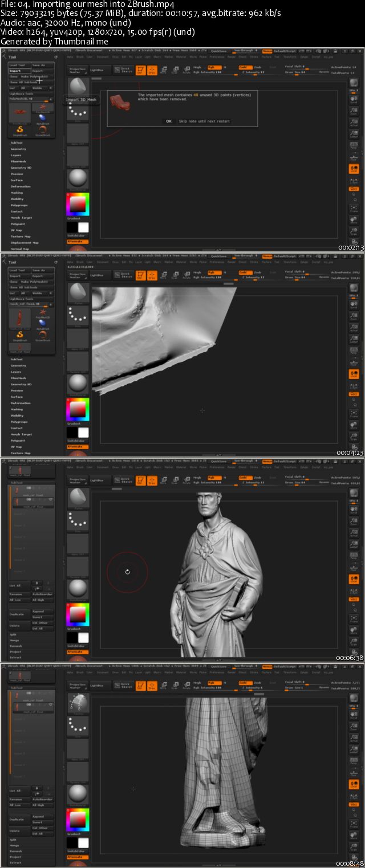This screenshot has width=365, height=868.
Task: Select the AlphaBrush sphere icon in 00:04:23 frame
Action: click(43, 323)
